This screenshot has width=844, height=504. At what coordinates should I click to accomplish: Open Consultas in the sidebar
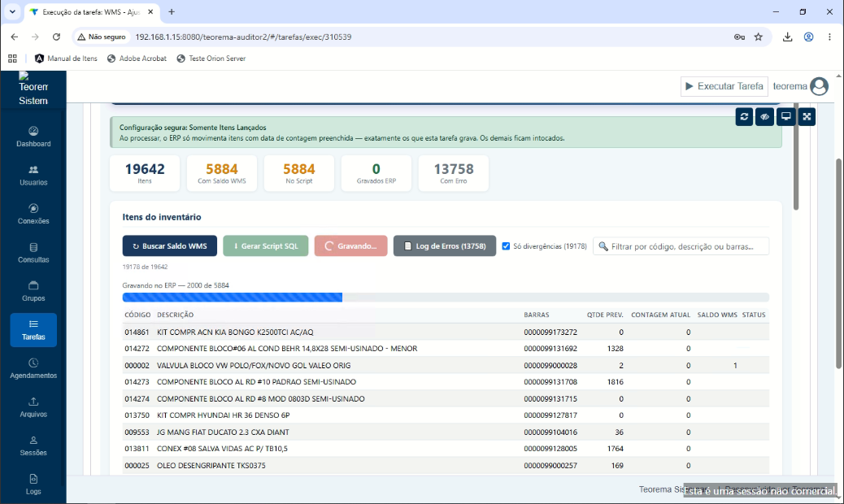[33, 253]
